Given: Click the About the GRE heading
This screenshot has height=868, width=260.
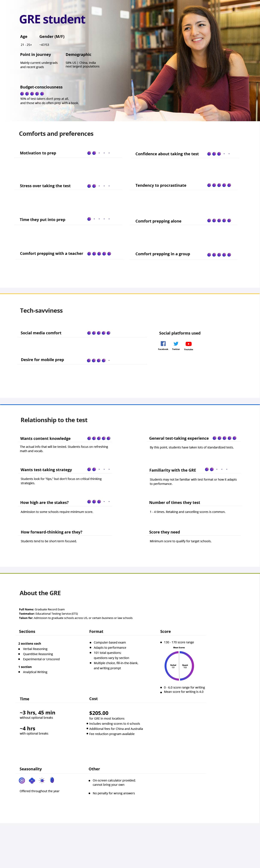Looking at the screenshot, I should pos(40,593).
